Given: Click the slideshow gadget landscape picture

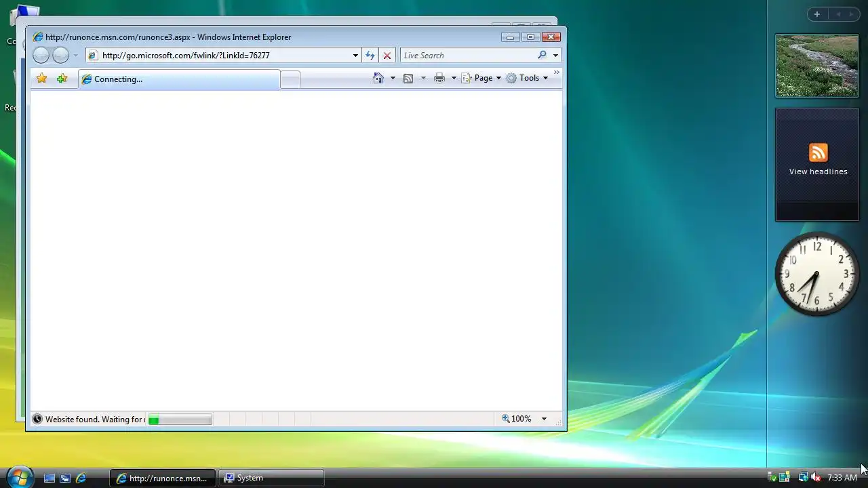Looking at the screenshot, I should coord(817,66).
